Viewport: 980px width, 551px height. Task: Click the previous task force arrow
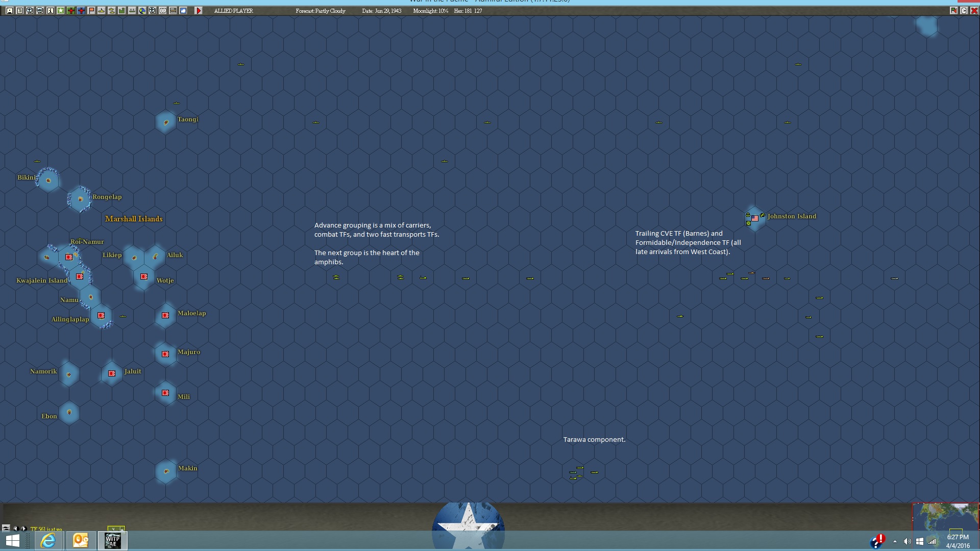15,529
